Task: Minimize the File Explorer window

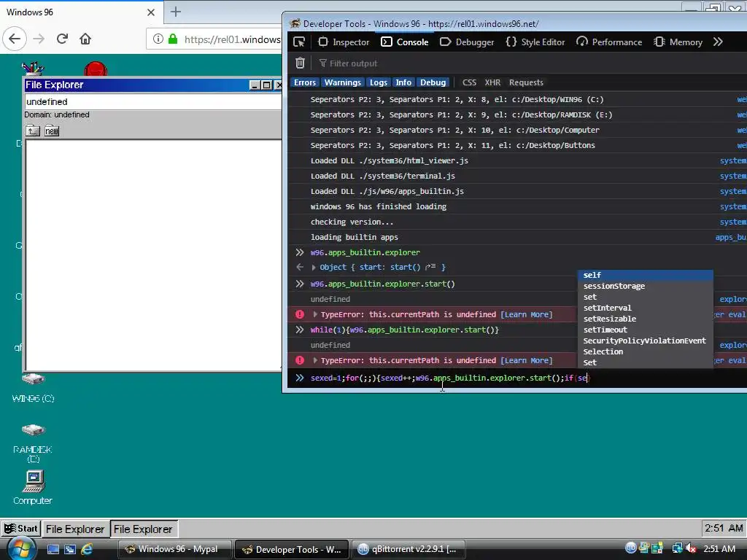Action: pos(255,85)
